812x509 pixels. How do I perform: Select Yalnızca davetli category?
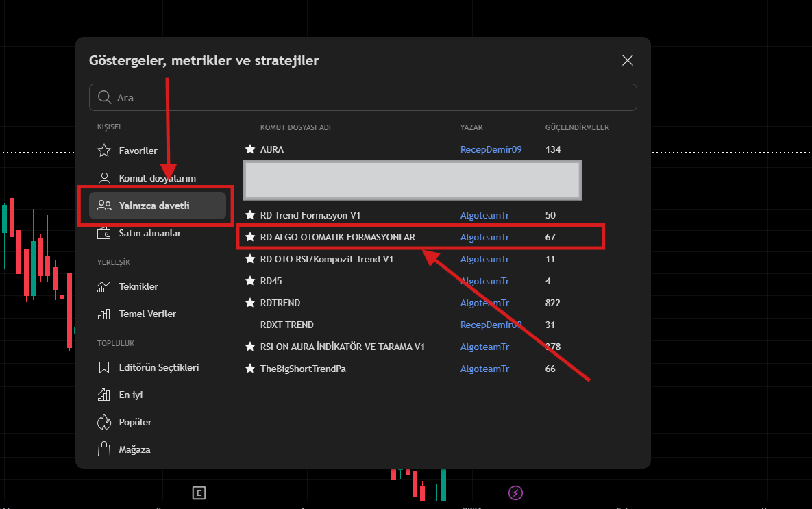(158, 206)
